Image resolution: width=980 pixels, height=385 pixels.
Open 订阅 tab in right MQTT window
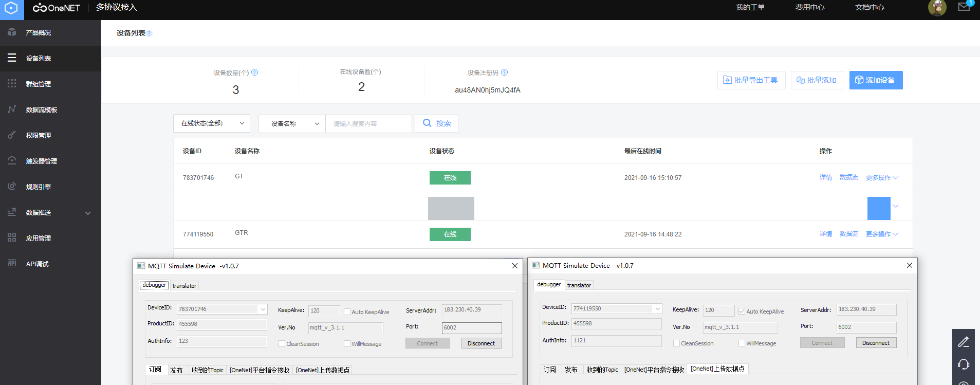point(550,369)
